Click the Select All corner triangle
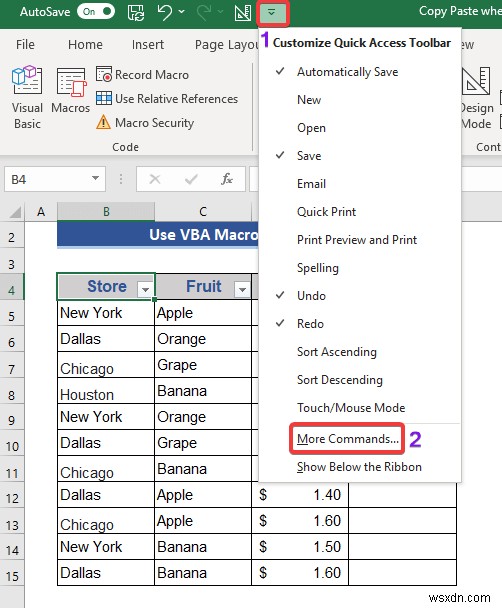This screenshot has height=608, width=502. [x=15, y=212]
